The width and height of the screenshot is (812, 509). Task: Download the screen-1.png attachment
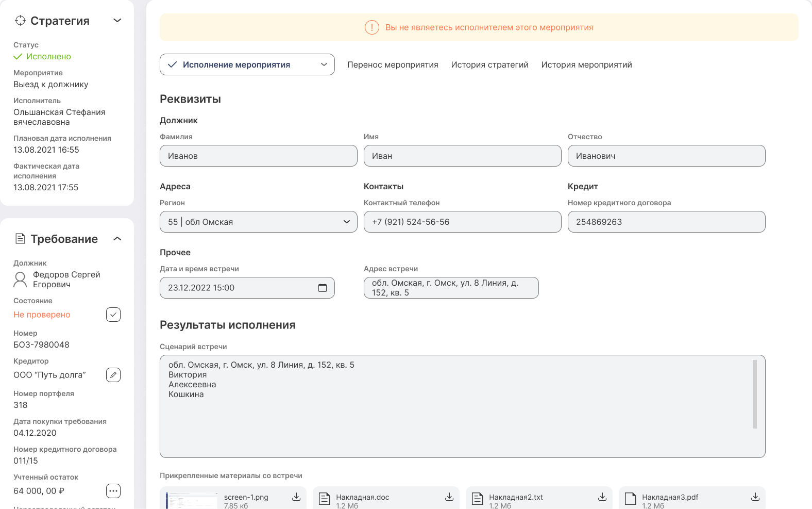pyautogui.click(x=296, y=497)
